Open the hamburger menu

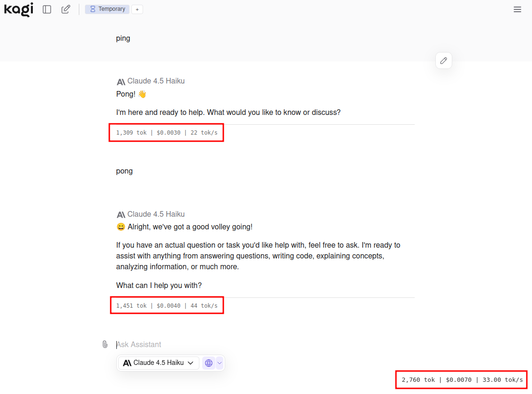517,9
